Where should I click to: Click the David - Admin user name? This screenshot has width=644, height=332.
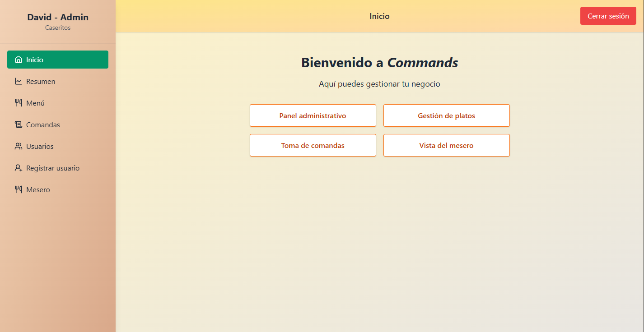[58, 17]
